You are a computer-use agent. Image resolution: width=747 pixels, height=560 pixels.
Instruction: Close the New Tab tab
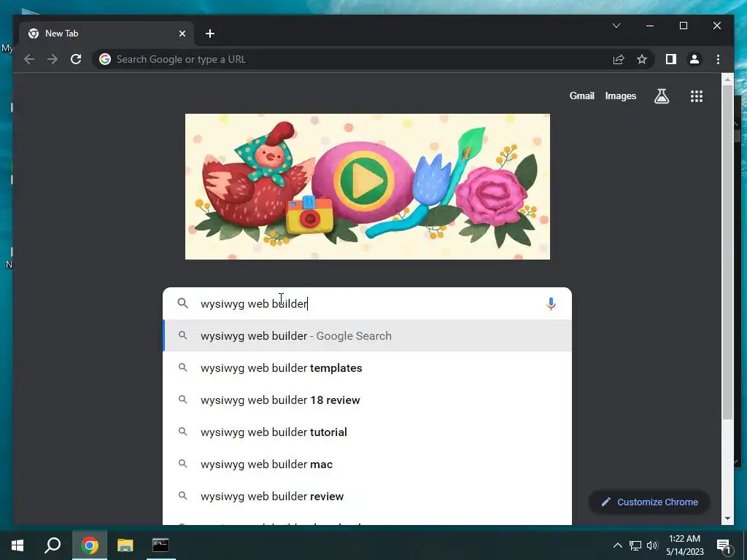click(182, 34)
